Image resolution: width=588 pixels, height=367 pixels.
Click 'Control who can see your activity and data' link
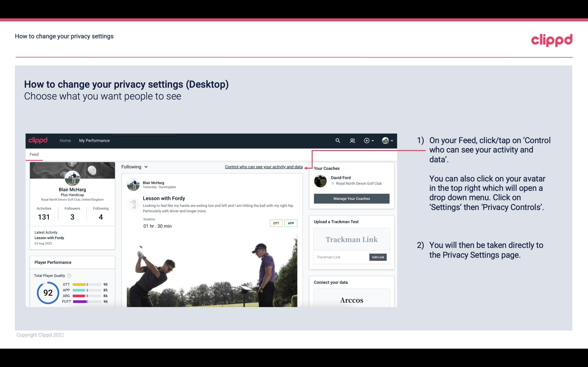point(263,167)
